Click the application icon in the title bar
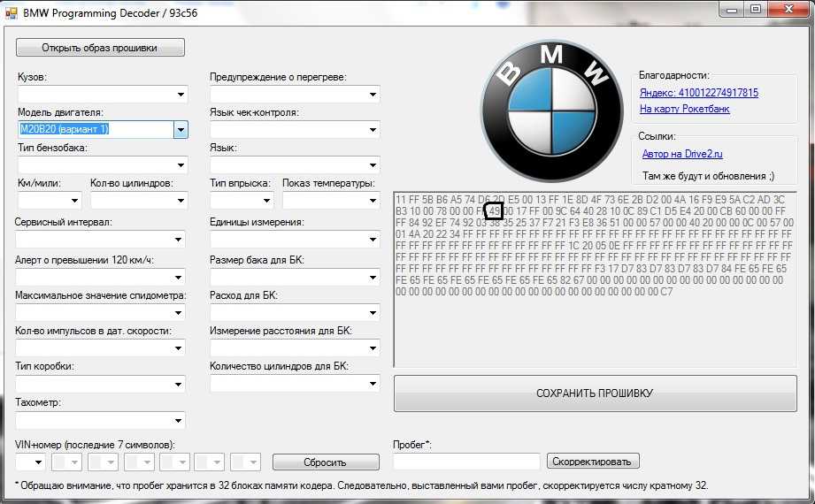 pyautogui.click(x=11, y=13)
